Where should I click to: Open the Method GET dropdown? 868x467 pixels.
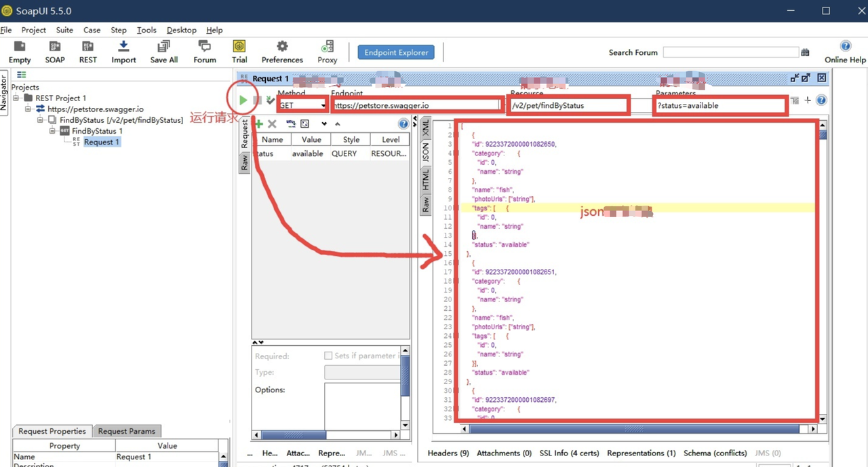coord(302,105)
